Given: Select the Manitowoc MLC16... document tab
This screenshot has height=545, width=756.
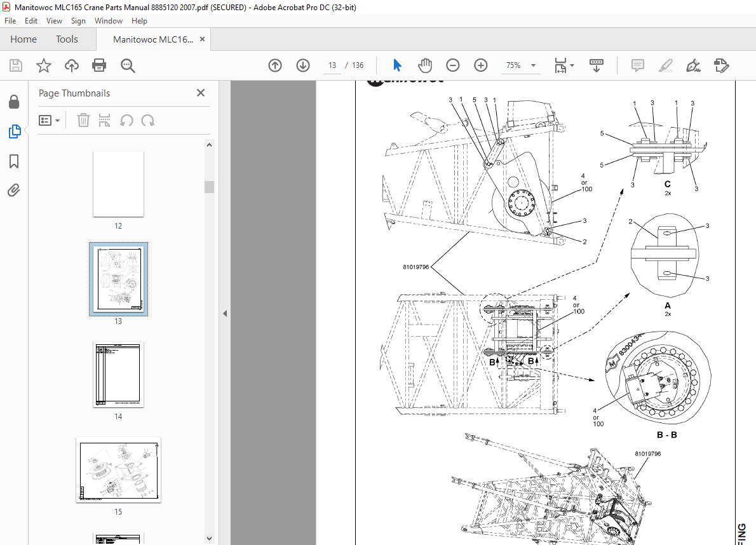Looking at the screenshot, I should 153,39.
